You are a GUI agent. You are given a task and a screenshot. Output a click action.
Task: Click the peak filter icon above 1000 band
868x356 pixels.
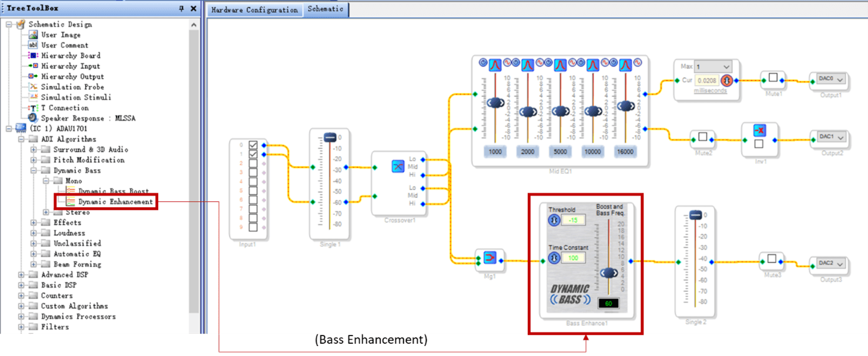tap(495, 63)
